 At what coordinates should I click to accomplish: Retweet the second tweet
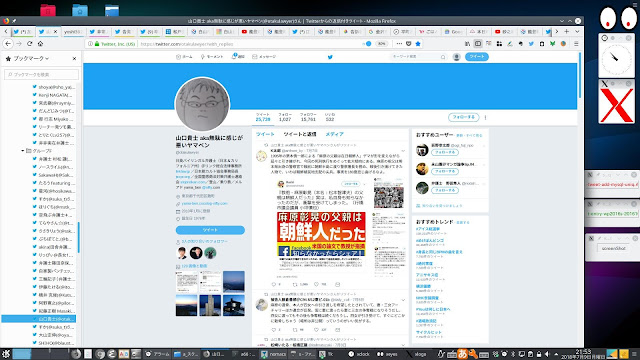click(x=295, y=329)
